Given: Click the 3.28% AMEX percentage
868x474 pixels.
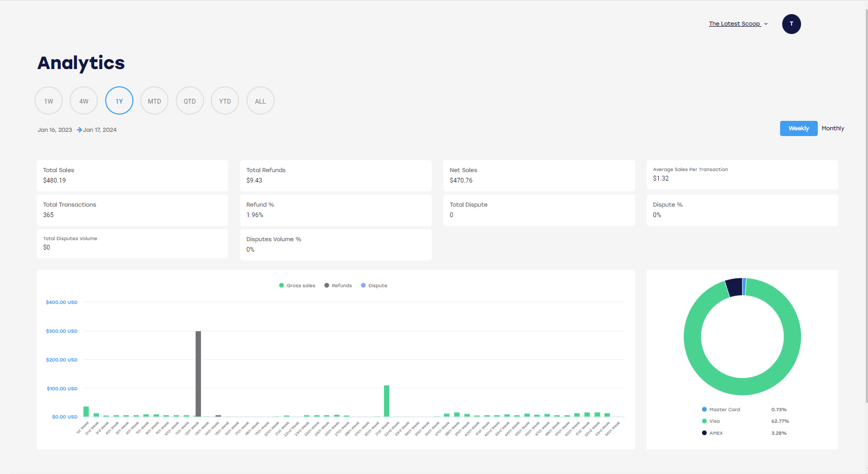Looking at the screenshot, I should pyautogui.click(x=779, y=433).
